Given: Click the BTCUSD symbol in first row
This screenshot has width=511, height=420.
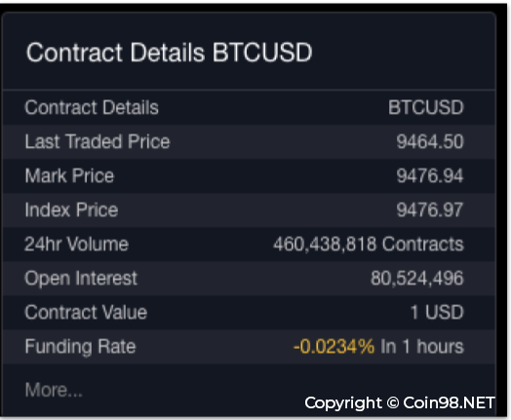Looking at the screenshot, I should (425, 107).
